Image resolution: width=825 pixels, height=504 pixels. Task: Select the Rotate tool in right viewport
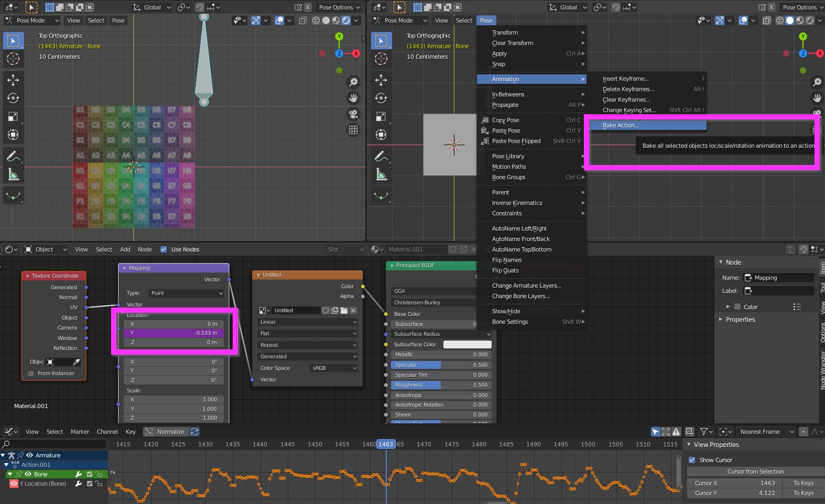381,98
